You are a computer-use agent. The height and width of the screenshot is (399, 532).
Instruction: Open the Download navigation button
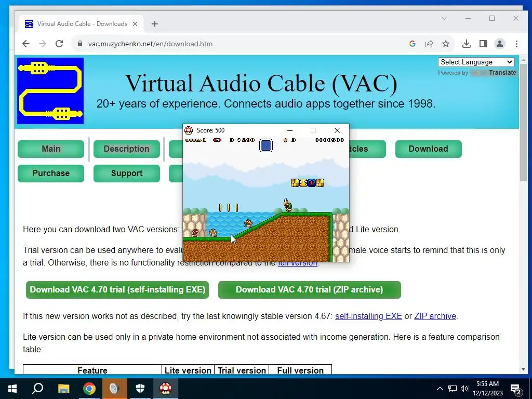click(429, 149)
